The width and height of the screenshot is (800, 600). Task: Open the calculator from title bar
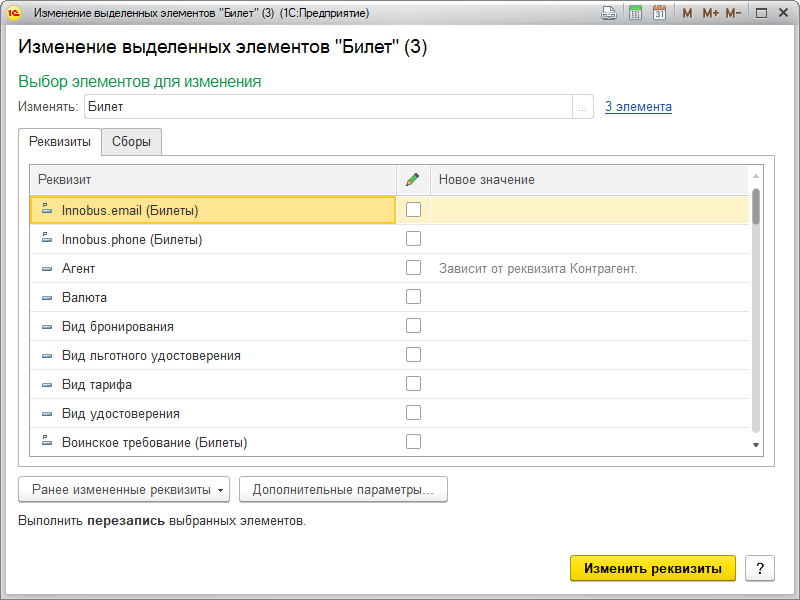point(635,13)
